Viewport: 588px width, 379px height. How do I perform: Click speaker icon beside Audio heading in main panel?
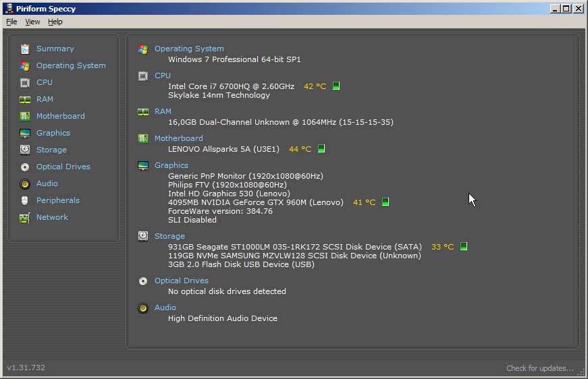pyautogui.click(x=143, y=308)
